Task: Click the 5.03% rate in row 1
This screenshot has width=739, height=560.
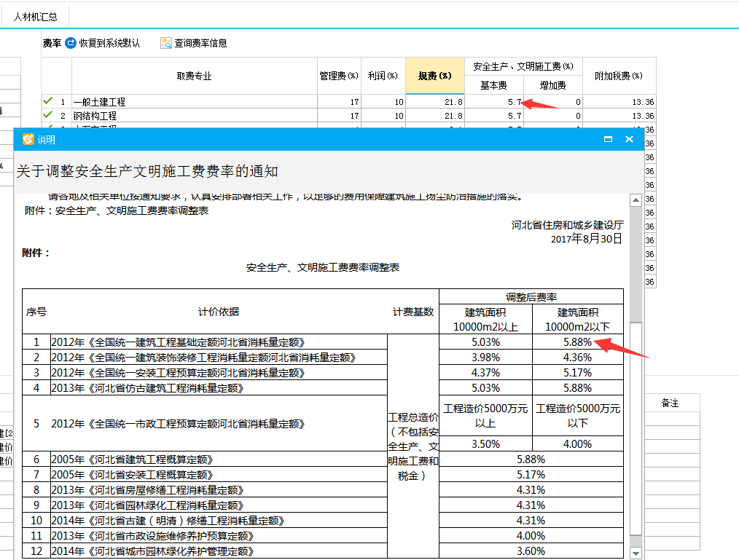Action: [485, 342]
